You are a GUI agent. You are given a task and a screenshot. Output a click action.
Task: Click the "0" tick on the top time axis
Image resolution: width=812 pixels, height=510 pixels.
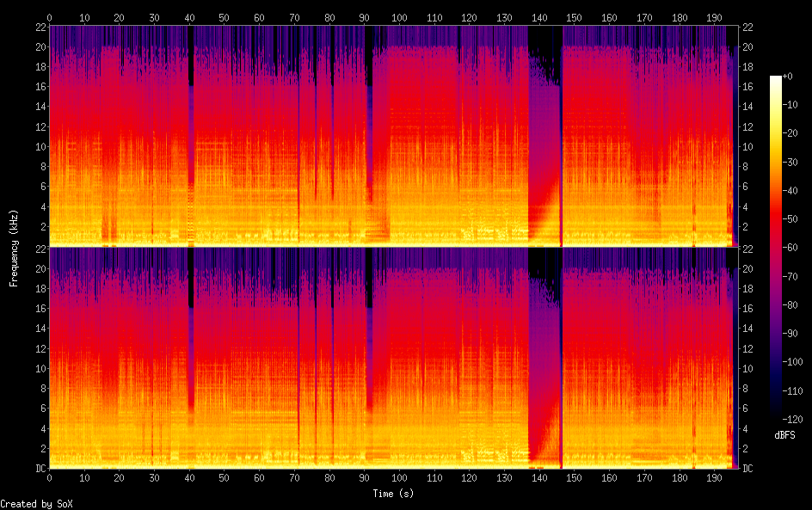point(50,17)
